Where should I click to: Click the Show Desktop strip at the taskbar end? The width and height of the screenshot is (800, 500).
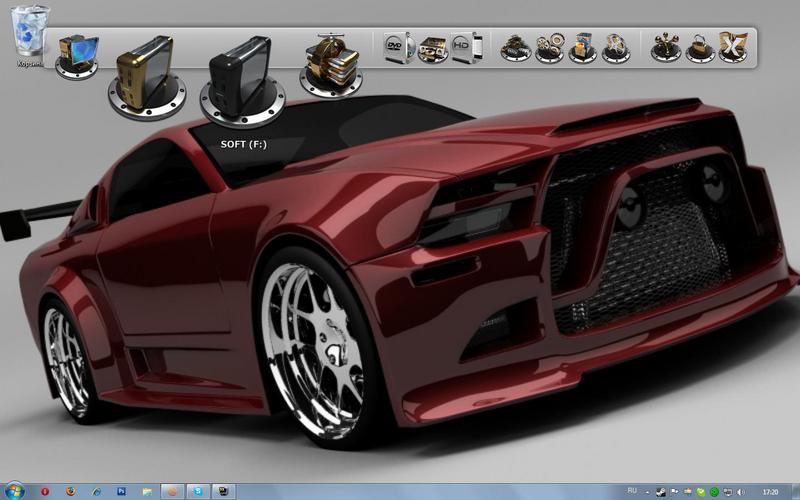coord(796,492)
